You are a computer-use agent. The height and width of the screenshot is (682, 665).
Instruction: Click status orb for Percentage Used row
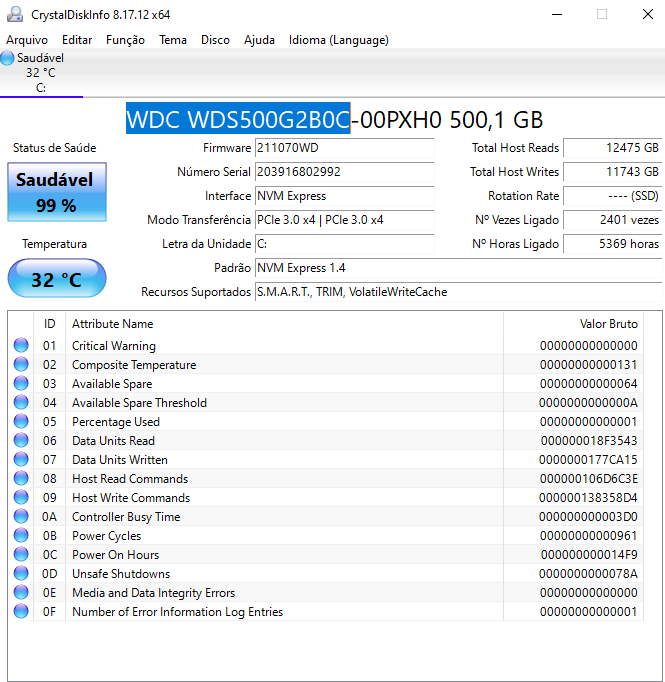(21, 421)
